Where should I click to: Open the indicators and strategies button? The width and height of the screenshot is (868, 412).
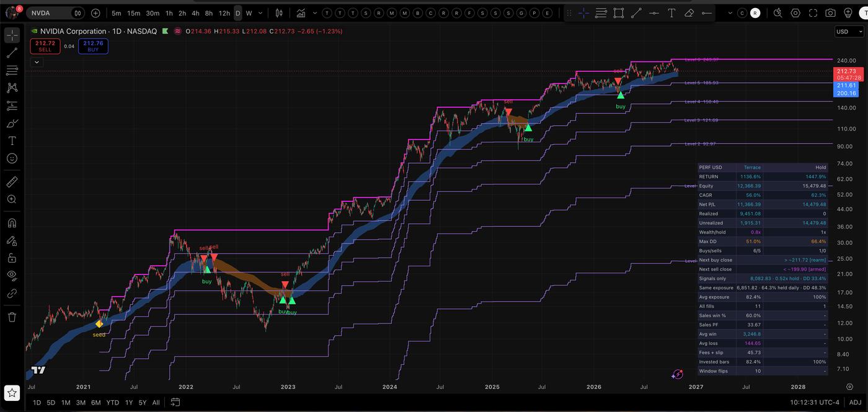coord(301,13)
